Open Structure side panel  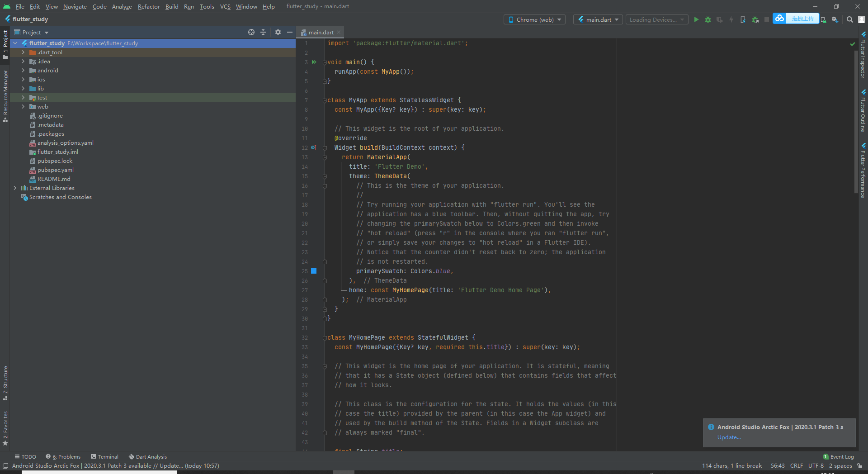5,383
